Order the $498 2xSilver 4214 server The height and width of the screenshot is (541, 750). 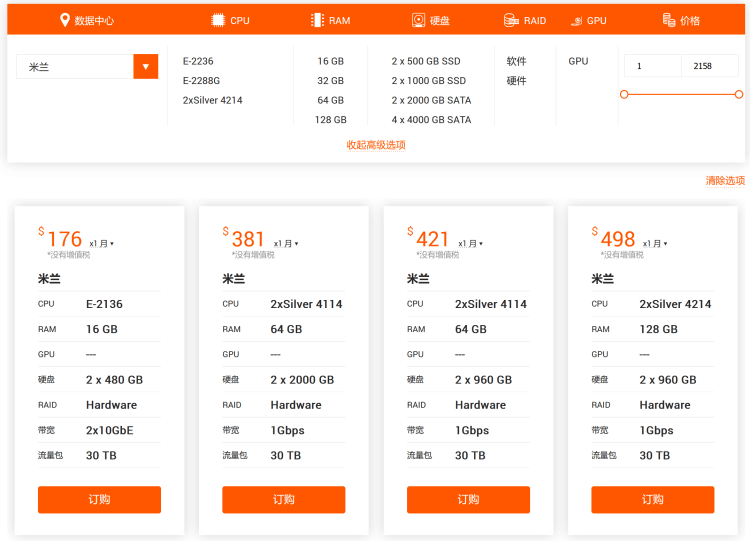click(x=652, y=499)
